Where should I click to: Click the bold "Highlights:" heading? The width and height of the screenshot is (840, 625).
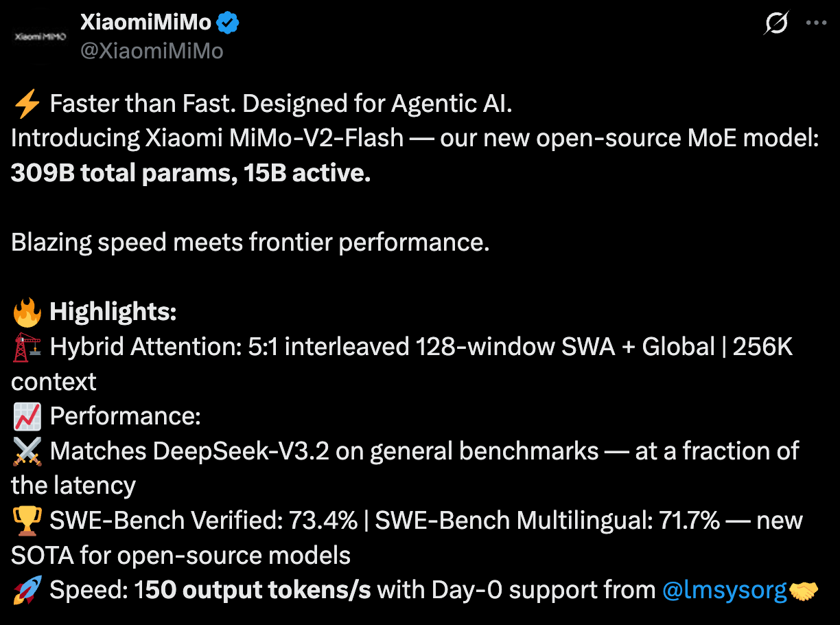[x=113, y=313]
